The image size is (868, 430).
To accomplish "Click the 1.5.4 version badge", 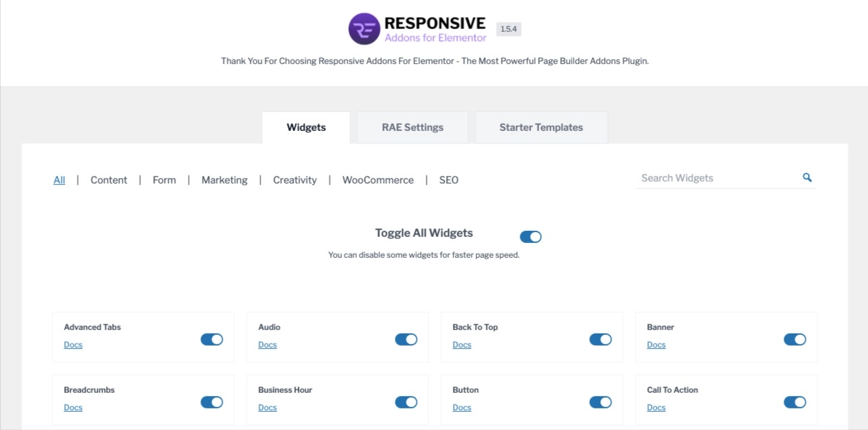I will point(508,29).
